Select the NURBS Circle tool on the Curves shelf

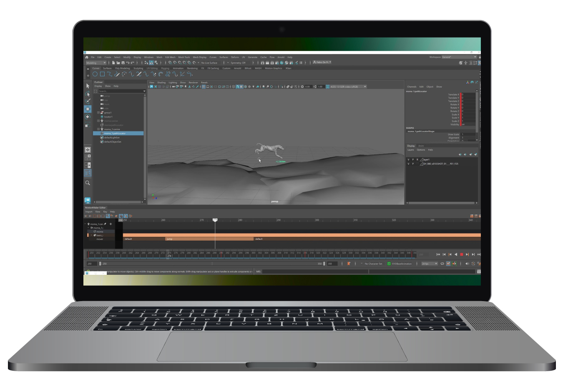[x=95, y=74]
